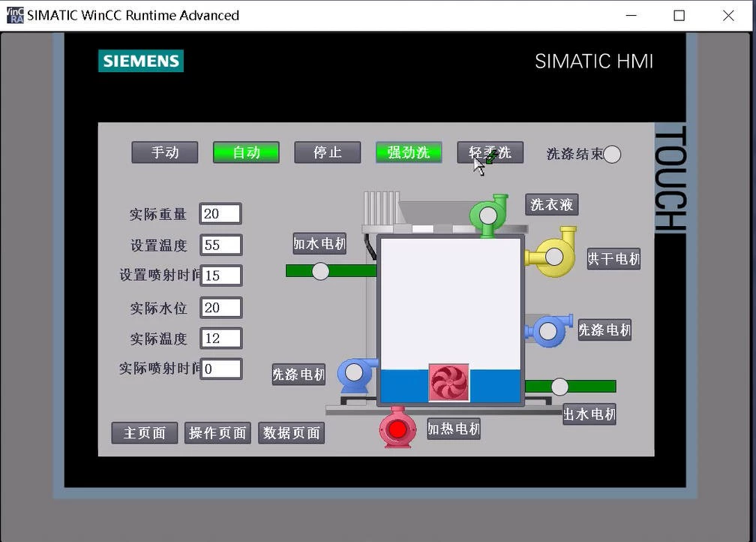Image resolution: width=756 pixels, height=542 pixels.
Task: Toggle 强劲洗 strong wash mode
Action: coord(409,152)
